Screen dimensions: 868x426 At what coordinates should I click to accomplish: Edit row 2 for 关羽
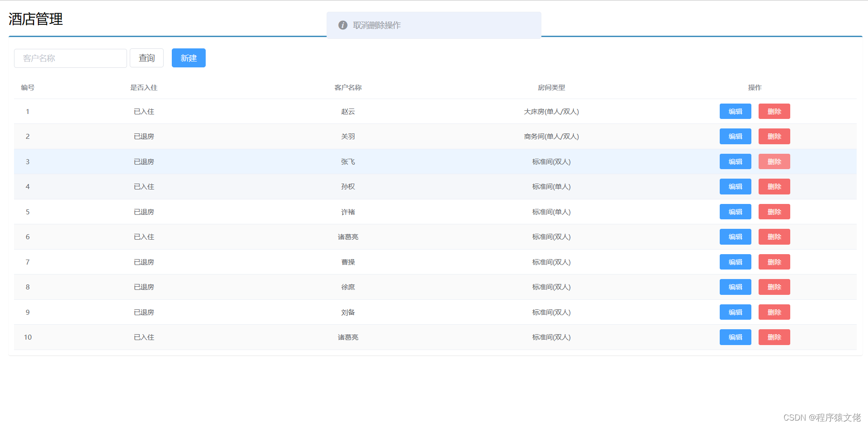pos(735,137)
